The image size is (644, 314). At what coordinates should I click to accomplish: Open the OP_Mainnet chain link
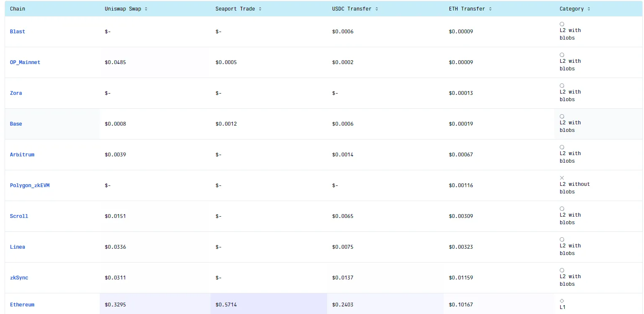pos(25,62)
